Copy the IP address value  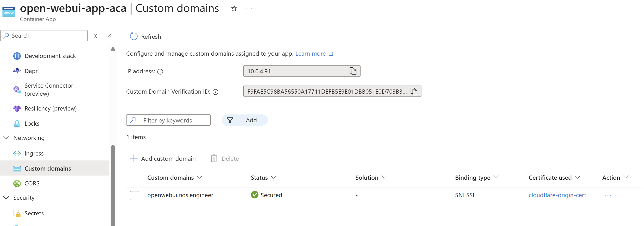point(353,71)
